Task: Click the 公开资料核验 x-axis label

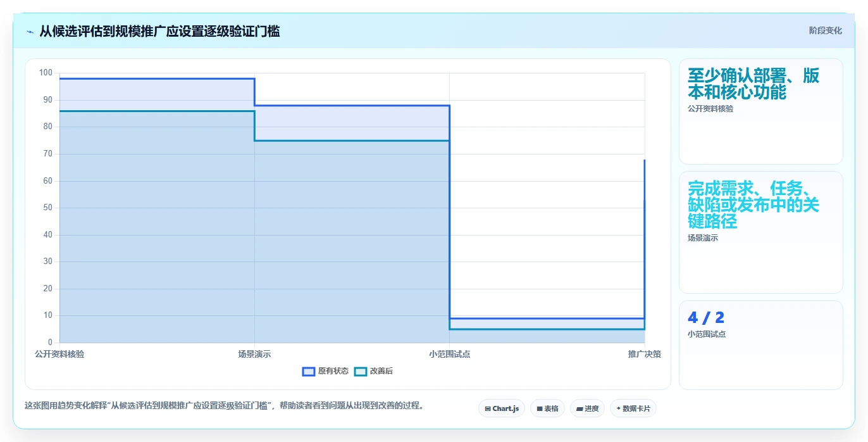Action: (x=59, y=354)
